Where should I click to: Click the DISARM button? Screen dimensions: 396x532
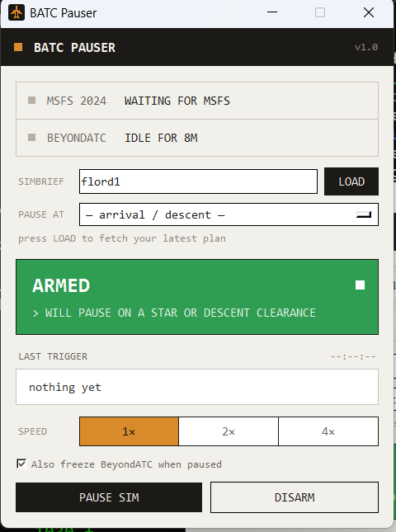[x=295, y=497]
